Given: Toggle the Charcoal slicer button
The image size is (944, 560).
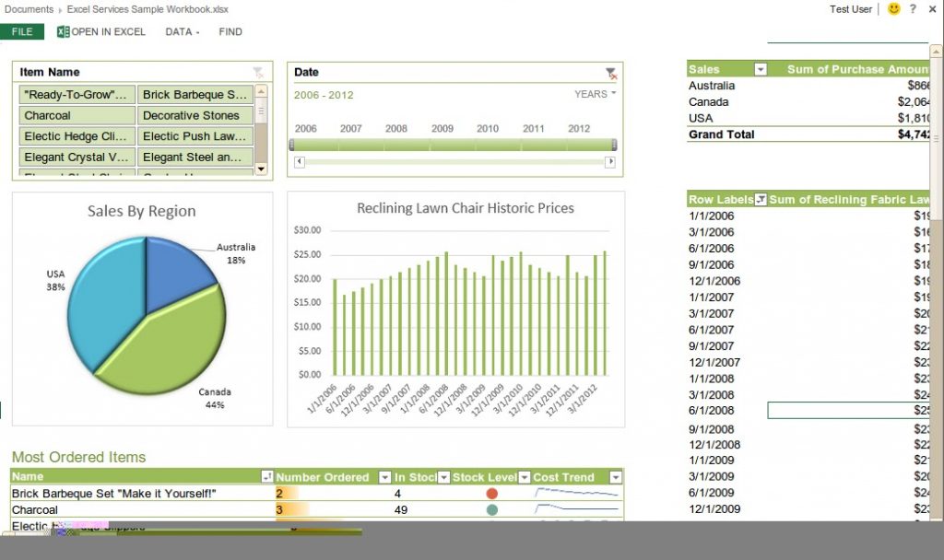Looking at the screenshot, I should pyautogui.click(x=77, y=114).
